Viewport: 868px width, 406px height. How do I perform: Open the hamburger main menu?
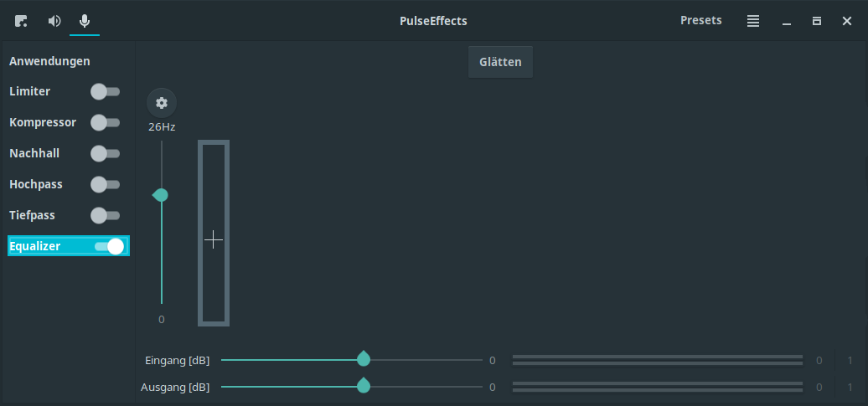coord(753,21)
